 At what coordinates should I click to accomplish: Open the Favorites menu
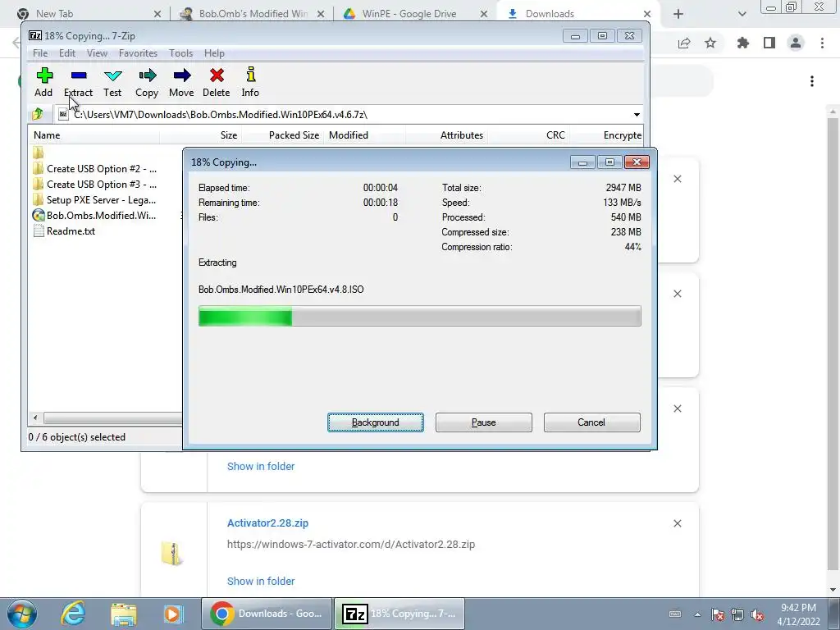pyautogui.click(x=138, y=53)
